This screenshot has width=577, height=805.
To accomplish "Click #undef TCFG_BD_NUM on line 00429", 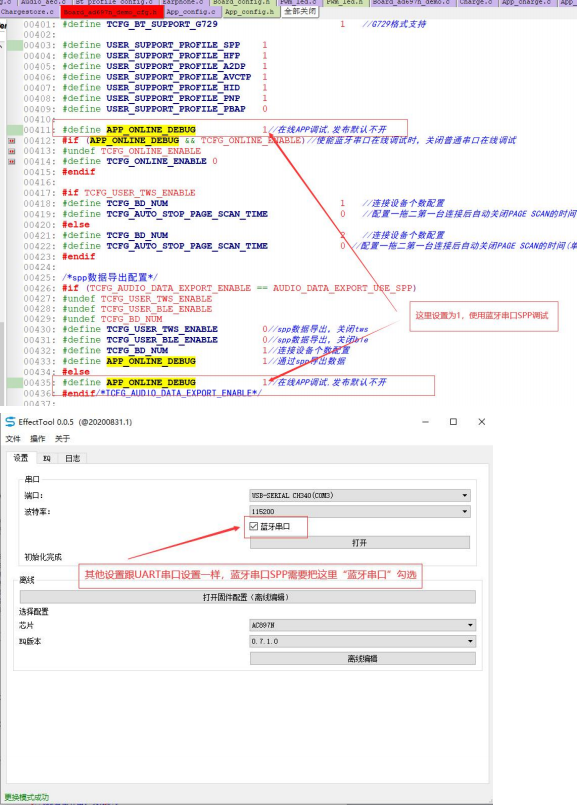I will pyautogui.click(x=112, y=319).
